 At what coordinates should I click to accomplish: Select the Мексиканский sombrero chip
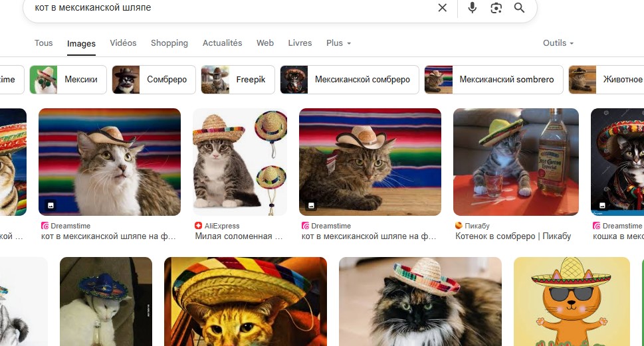coord(494,80)
